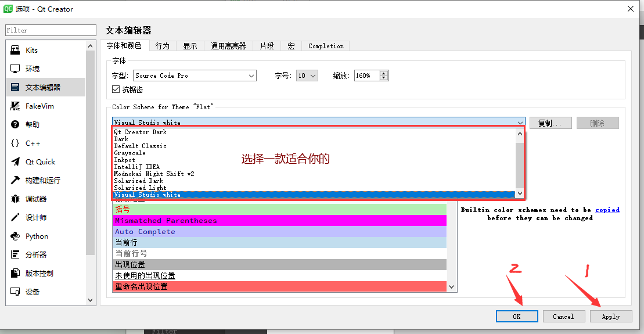Open the 通用高亮器 tab
Screen dimensions: 644x334
228,46
